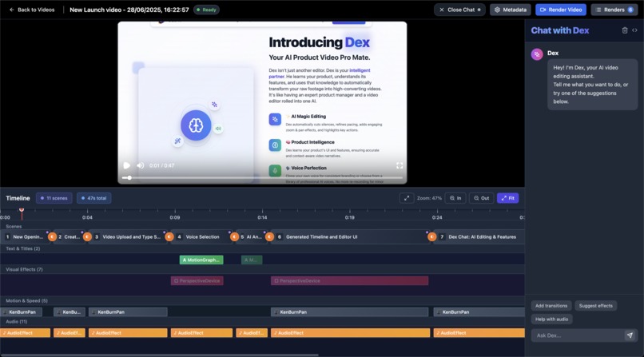644x357 pixels.
Task: Mute the video volume icon
Action: point(140,165)
